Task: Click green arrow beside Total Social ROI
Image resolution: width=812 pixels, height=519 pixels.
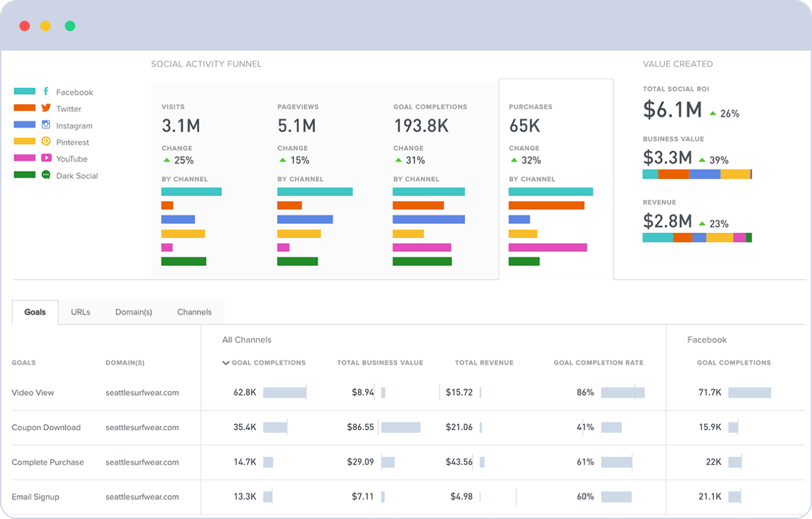Action: click(x=713, y=113)
